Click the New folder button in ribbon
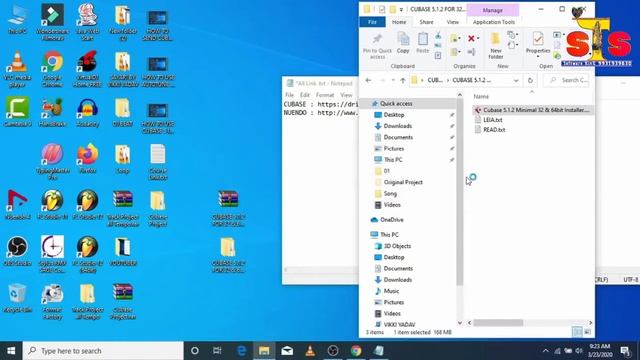This screenshot has height=360, width=640. pyautogui.click(x=496, y=46)
